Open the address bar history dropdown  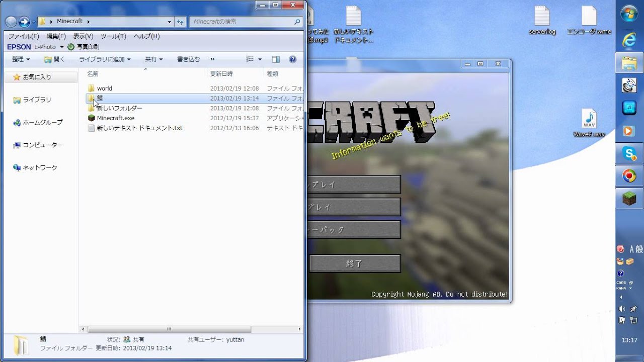169,22
